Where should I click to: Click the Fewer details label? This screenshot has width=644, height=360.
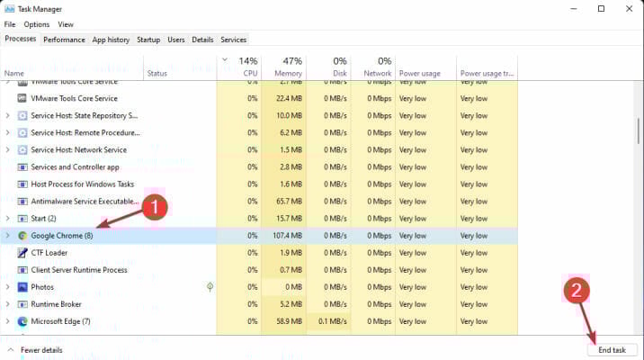pyautogui.click(x=41, y=350)
